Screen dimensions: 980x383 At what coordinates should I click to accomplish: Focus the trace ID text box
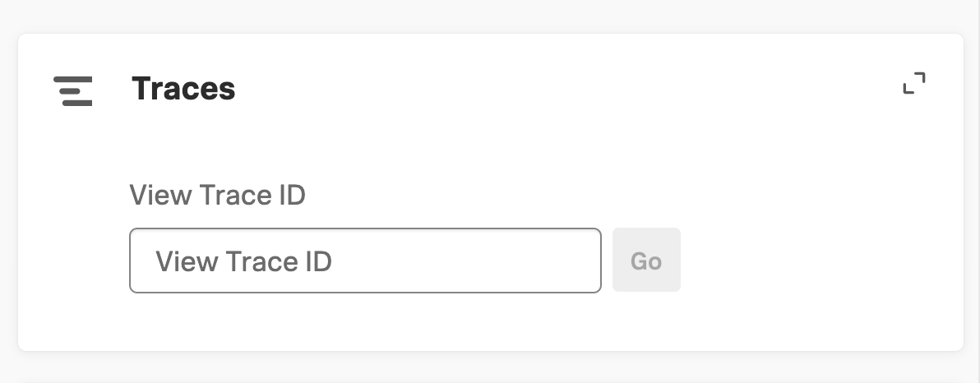[365, 261]
